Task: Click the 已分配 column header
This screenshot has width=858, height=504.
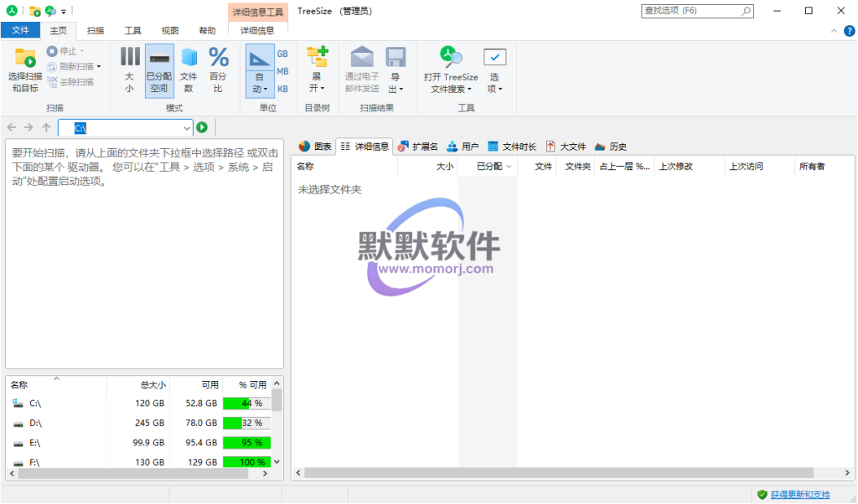Action: coord(488,167)
